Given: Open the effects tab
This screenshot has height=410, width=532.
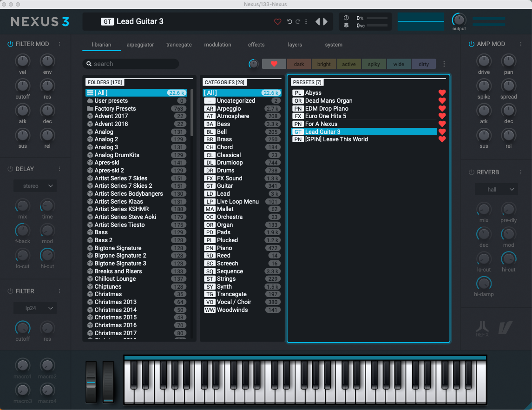Looking at the screenshot, I should 256,45.
